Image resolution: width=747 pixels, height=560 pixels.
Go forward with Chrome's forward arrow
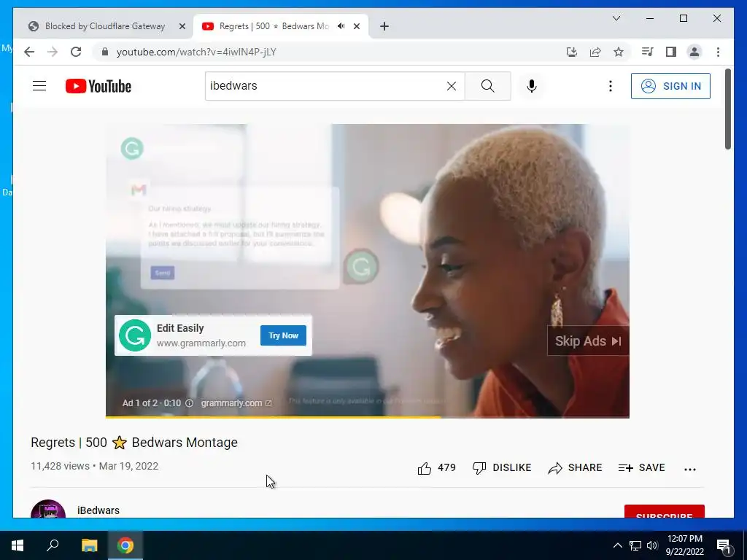pyautogui.click(x=53, y=52)
